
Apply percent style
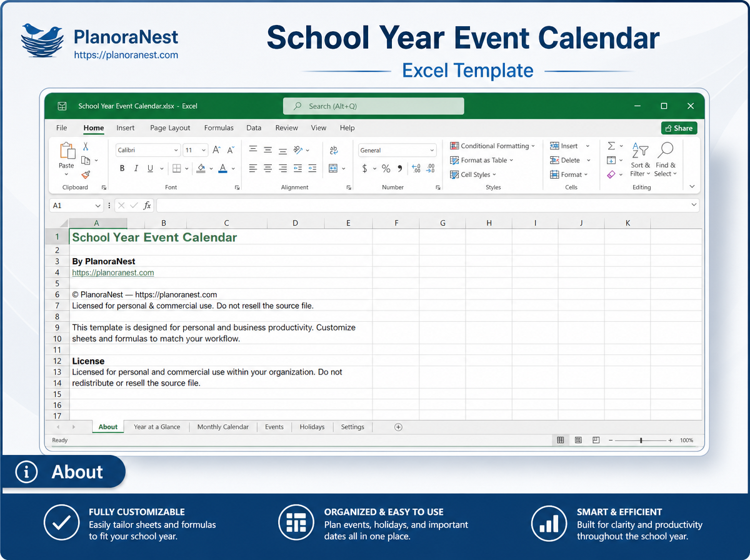tap(386, 169)
